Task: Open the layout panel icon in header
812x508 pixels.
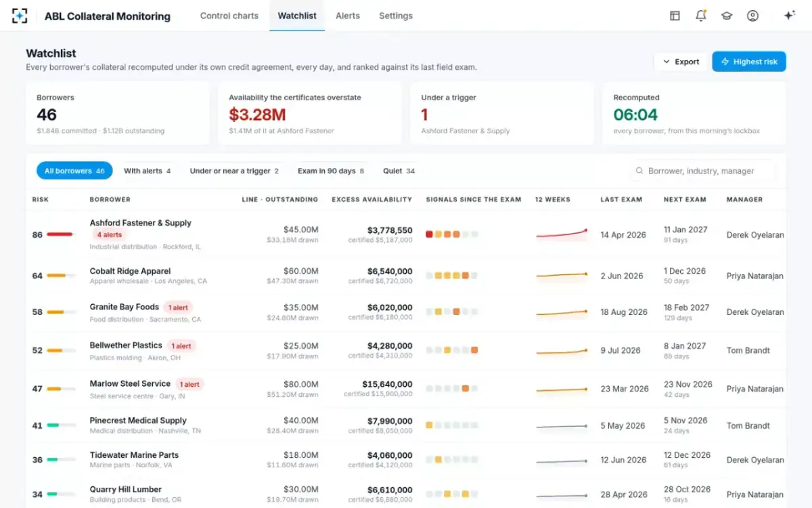Action: pos(675,16)
